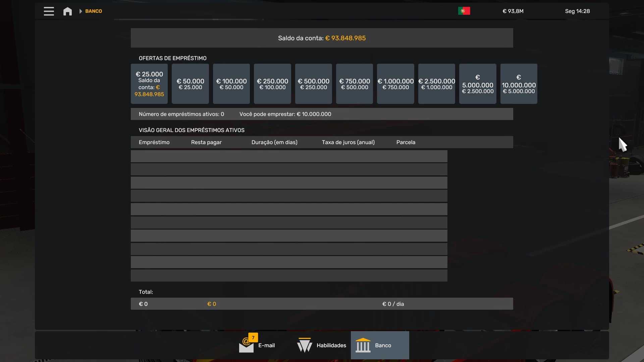Take the € 500.000 loan offer
This screenshot has height=362, width=644.
(x=314, y=84)
